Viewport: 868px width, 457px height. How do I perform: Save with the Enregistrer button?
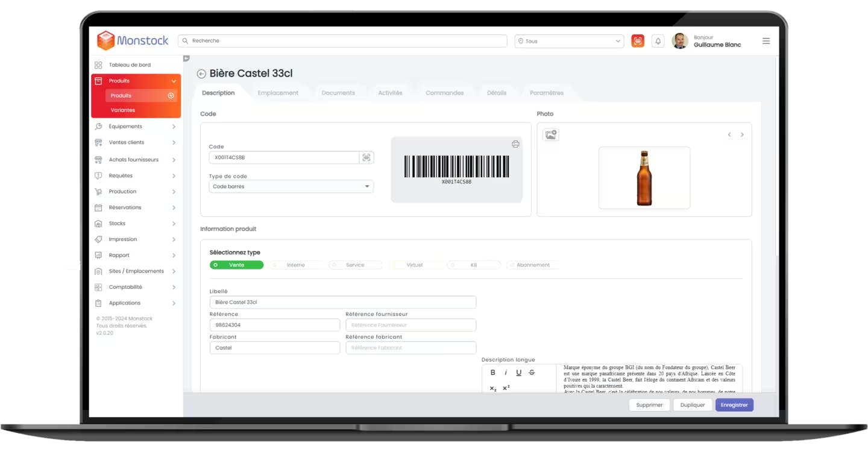(x=734, y=405)
